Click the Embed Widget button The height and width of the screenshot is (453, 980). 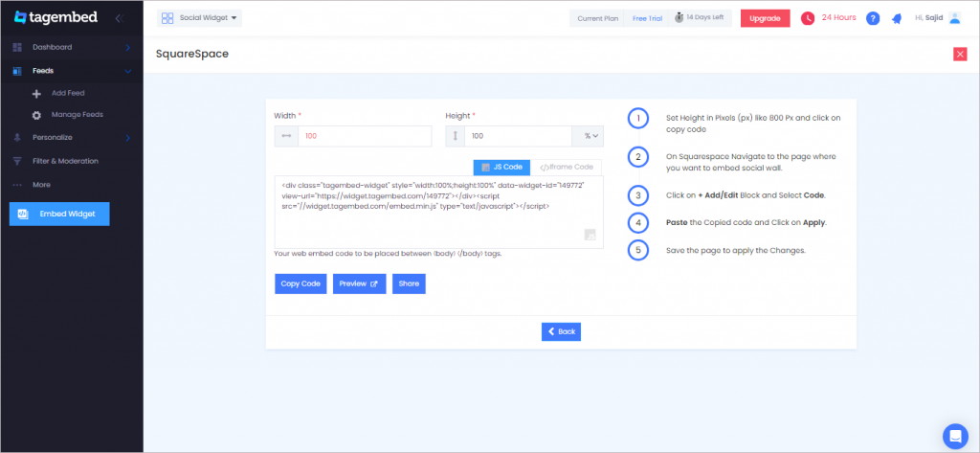59,214
